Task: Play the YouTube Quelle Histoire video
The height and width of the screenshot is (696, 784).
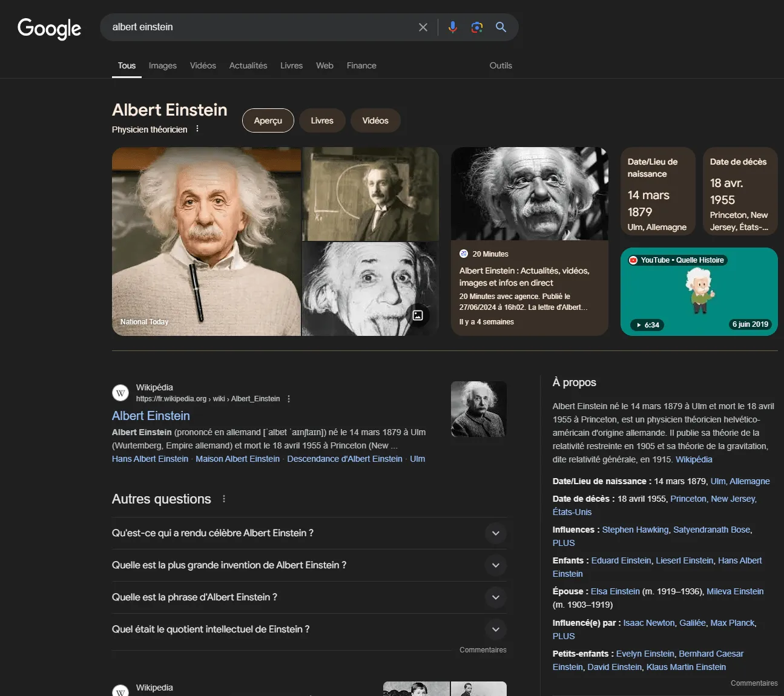Action: pos(699,292)
